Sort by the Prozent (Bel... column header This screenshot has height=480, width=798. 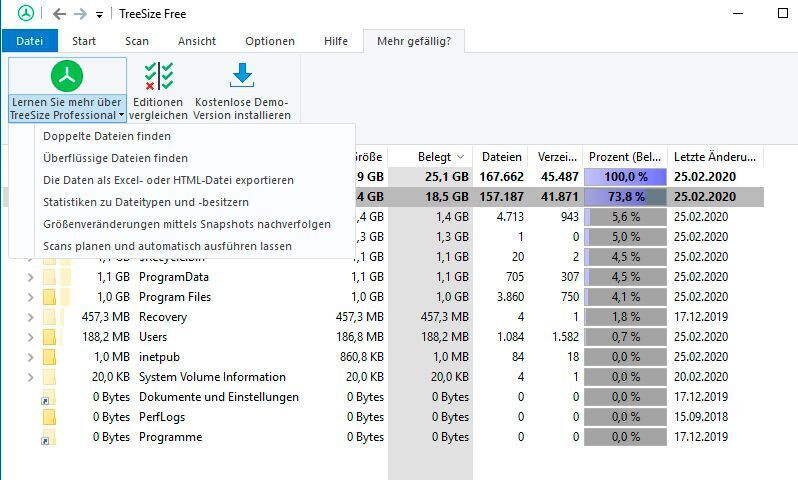pyautogui.click(x=625, y=157)
